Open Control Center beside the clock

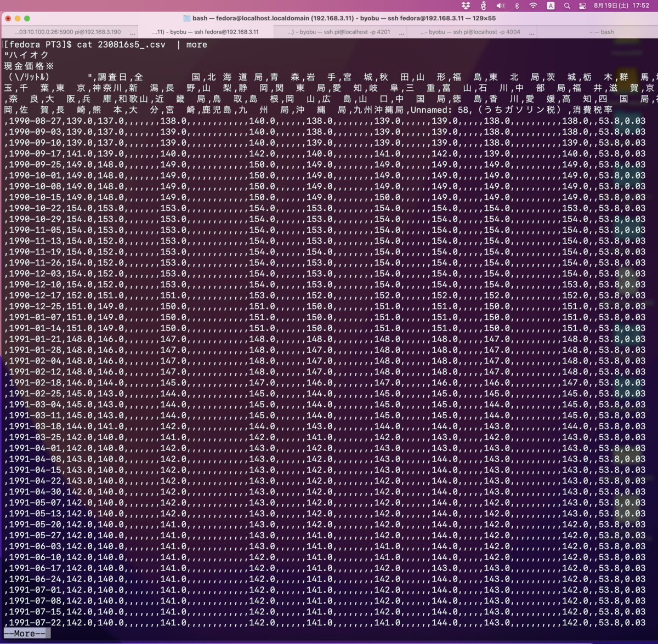(x=582, y=5)
